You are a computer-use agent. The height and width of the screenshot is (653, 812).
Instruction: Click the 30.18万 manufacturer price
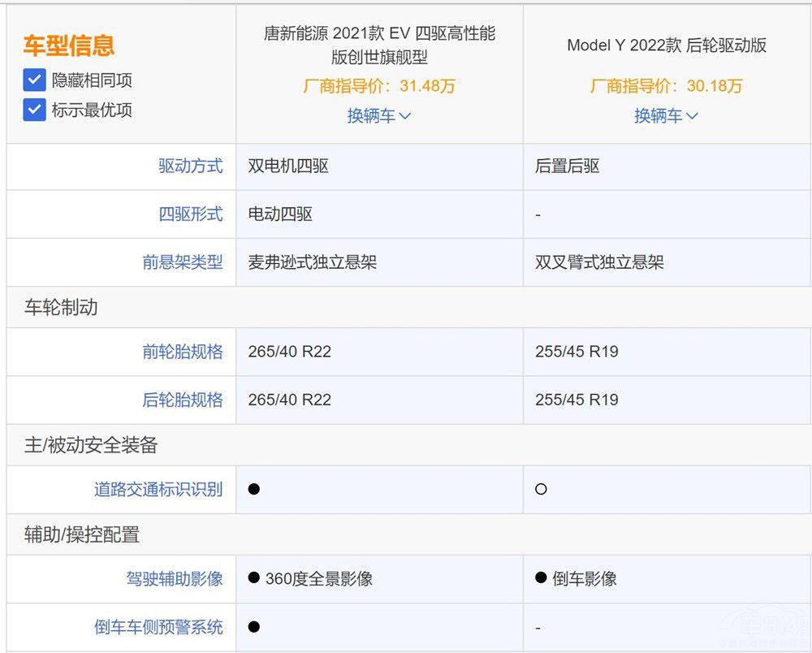[715, 86]
